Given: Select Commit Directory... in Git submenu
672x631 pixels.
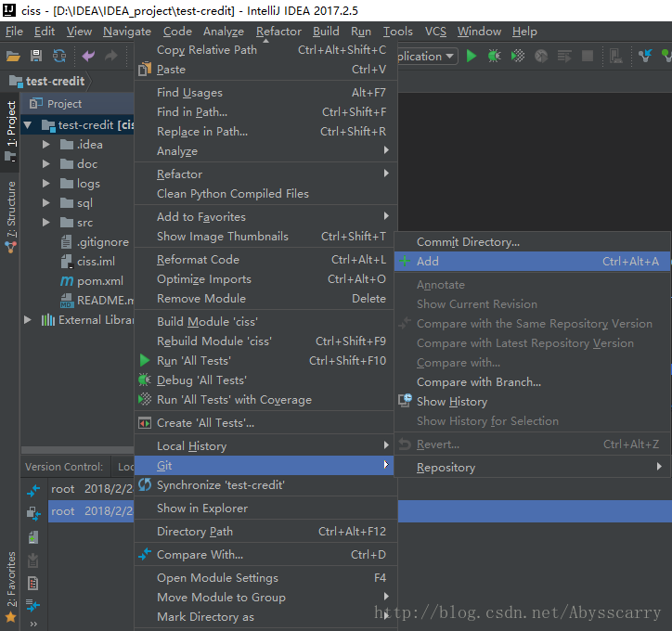Looking at the screenshot, I should coord(532,242).
